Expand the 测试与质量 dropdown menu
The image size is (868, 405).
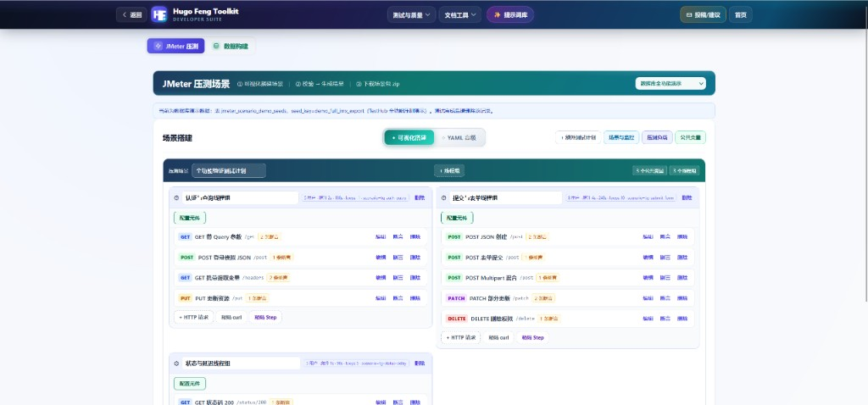[x=411, y=15]
